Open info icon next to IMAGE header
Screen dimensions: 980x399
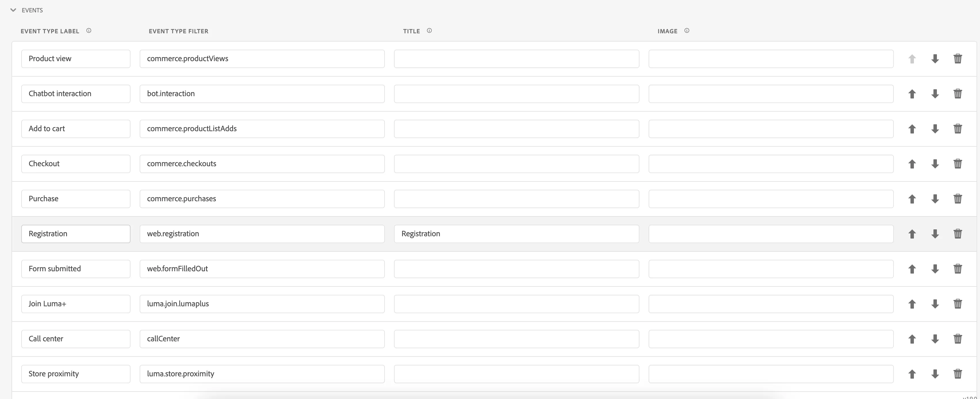tap(687, 31)
